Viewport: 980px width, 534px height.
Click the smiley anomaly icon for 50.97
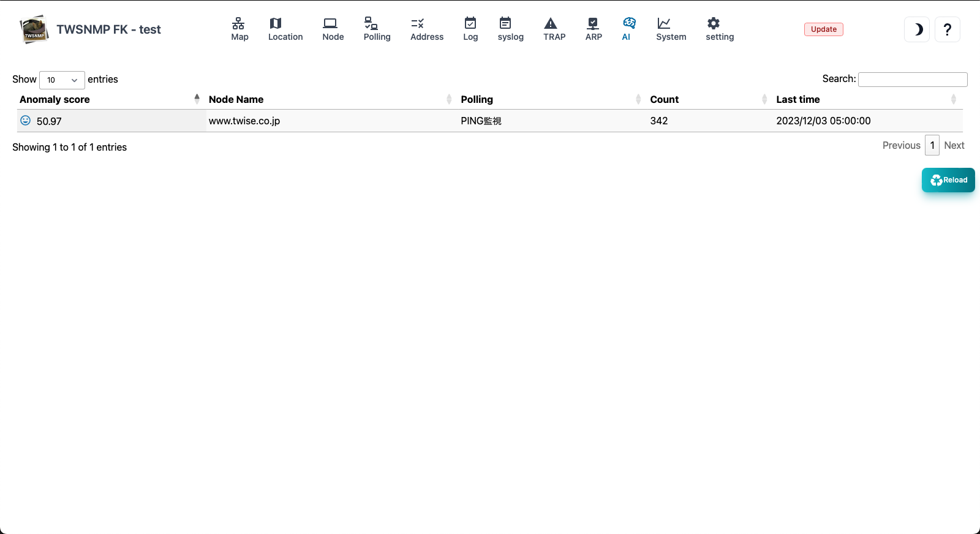click(25, 121)
